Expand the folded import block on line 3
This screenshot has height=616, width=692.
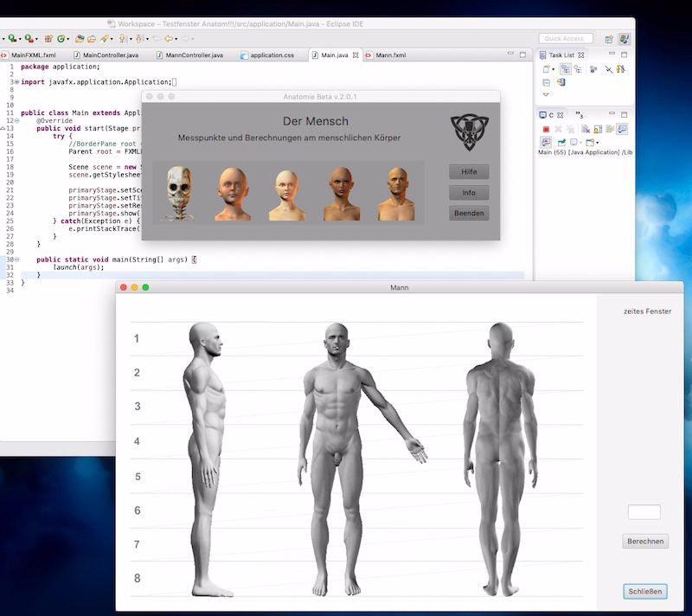tap(16, 81)
